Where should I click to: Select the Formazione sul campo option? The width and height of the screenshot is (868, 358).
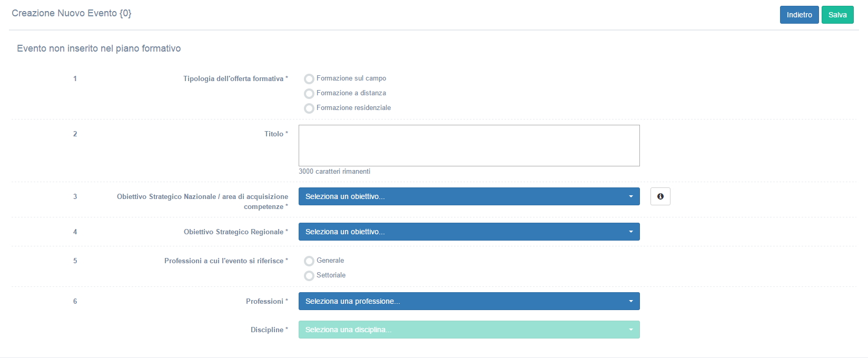coord(309,79)
